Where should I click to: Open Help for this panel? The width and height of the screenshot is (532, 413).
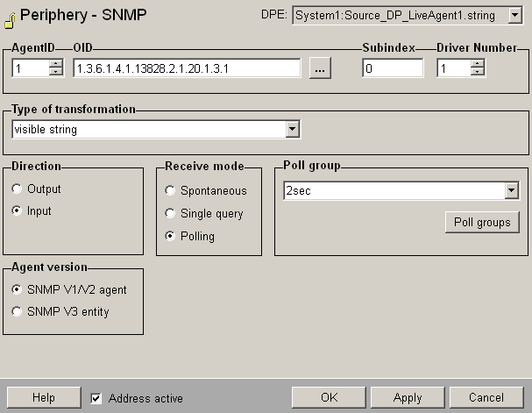[x=44, y=398]
